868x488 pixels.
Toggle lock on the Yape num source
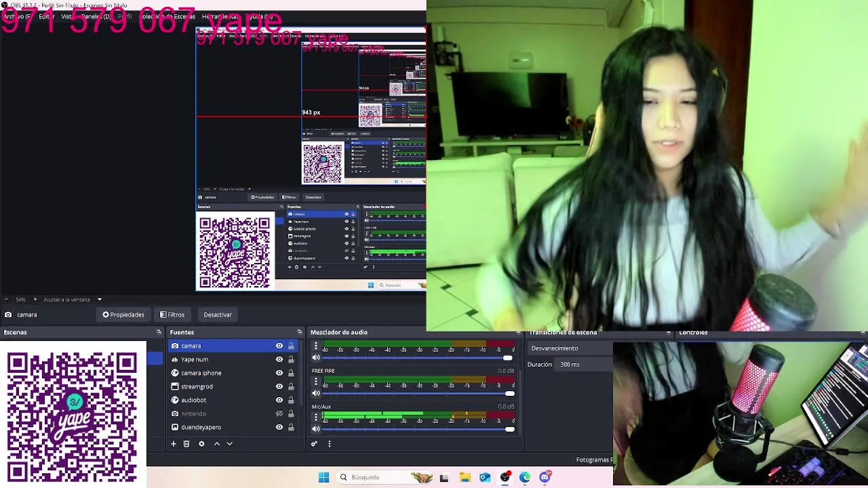291,359
